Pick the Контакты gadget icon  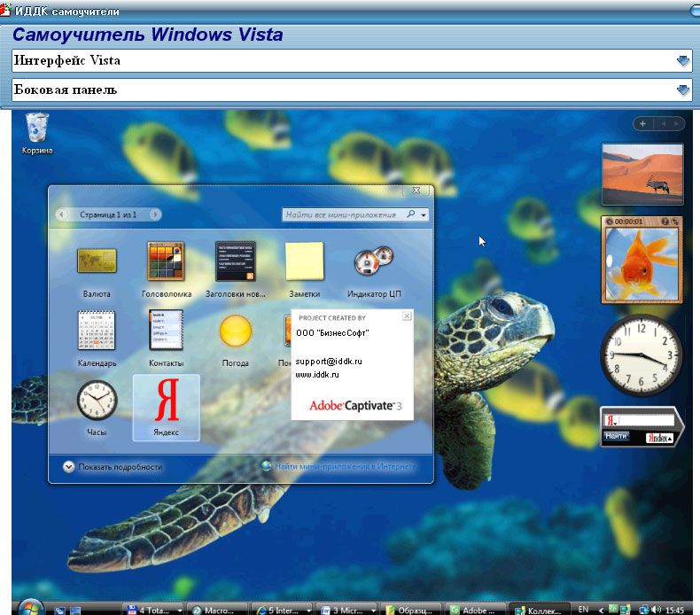pos(166,331)
